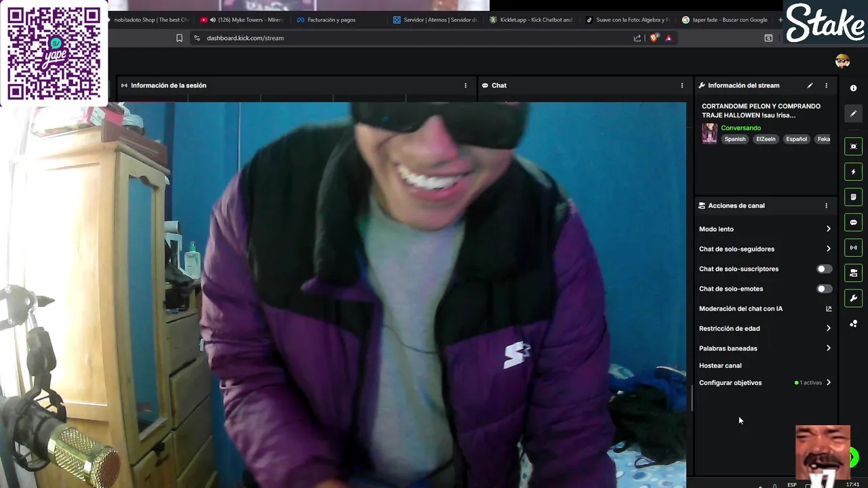Click the taskbar clock
The width and height of the screenshot is (868, 488).
(852, 485)
